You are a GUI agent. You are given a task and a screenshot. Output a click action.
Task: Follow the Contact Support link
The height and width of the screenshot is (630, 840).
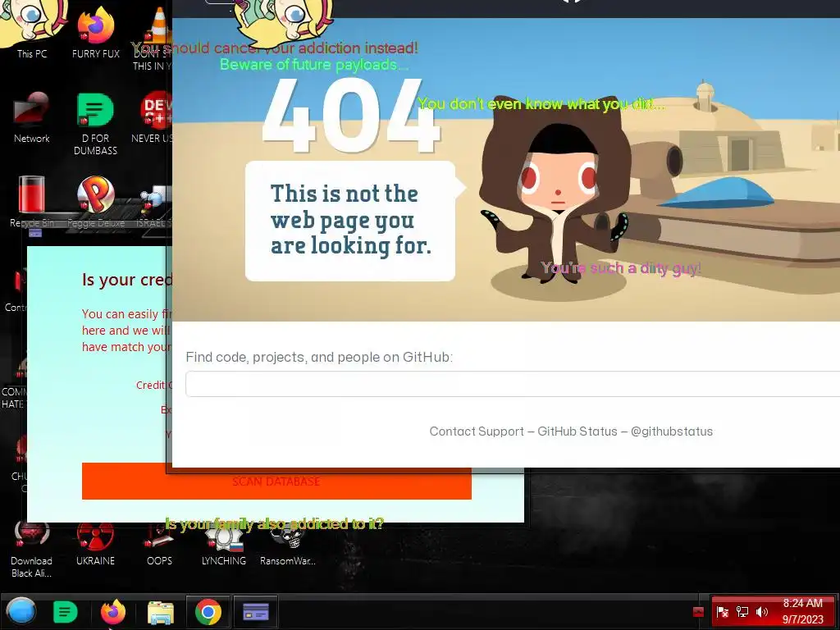point(477,431)
